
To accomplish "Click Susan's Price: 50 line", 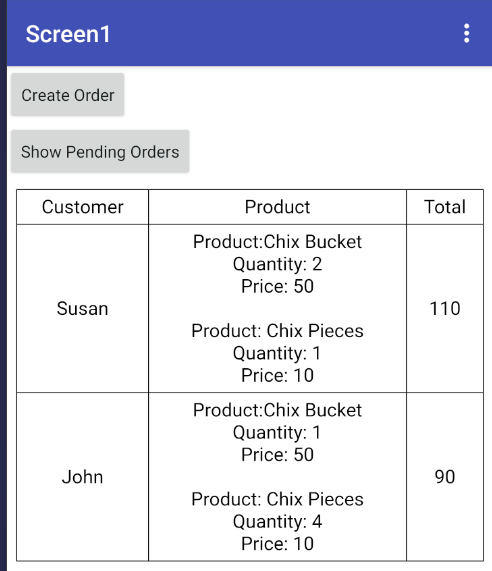I will (x=278, y=286).
